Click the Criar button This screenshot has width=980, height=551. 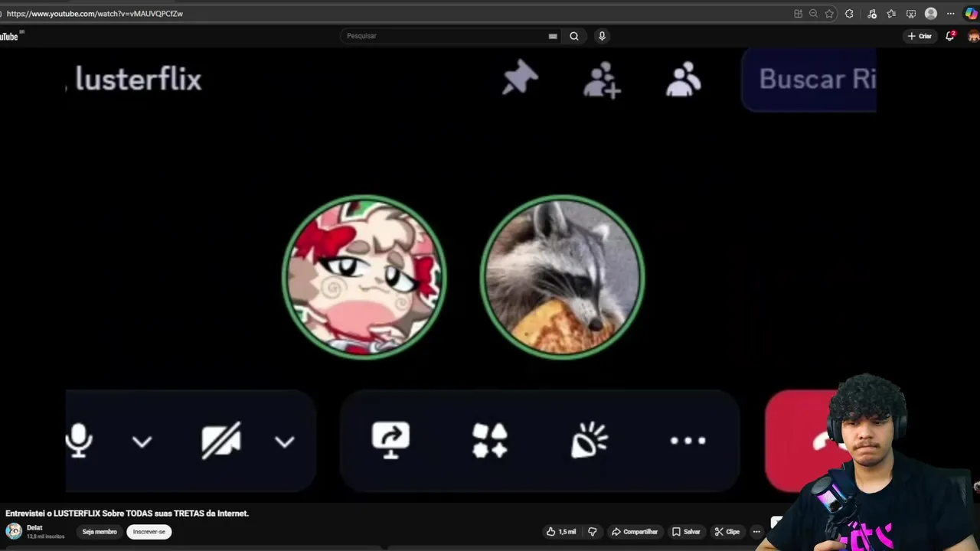click(920, 36)
